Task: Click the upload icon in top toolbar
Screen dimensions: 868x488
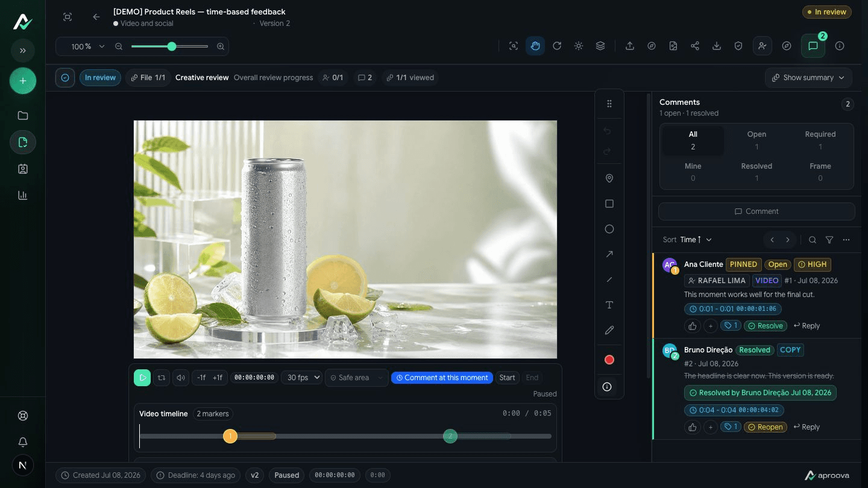Action: (x=630, y=46)
